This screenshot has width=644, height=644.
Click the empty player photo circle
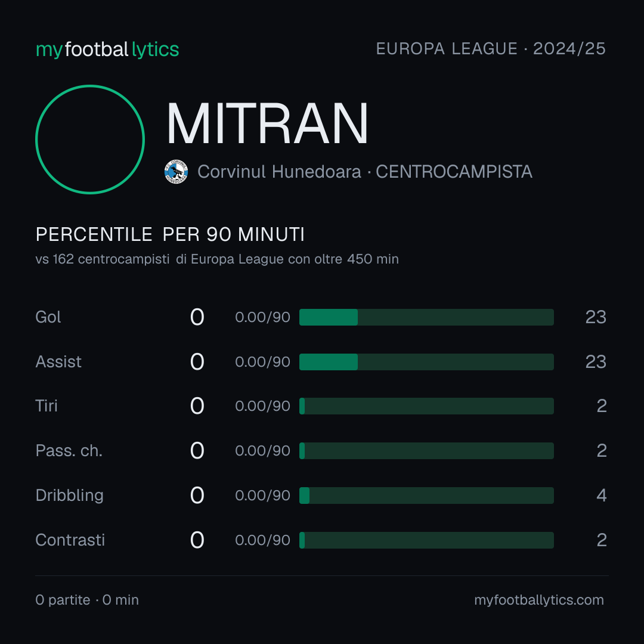click(x=90, y=139)
